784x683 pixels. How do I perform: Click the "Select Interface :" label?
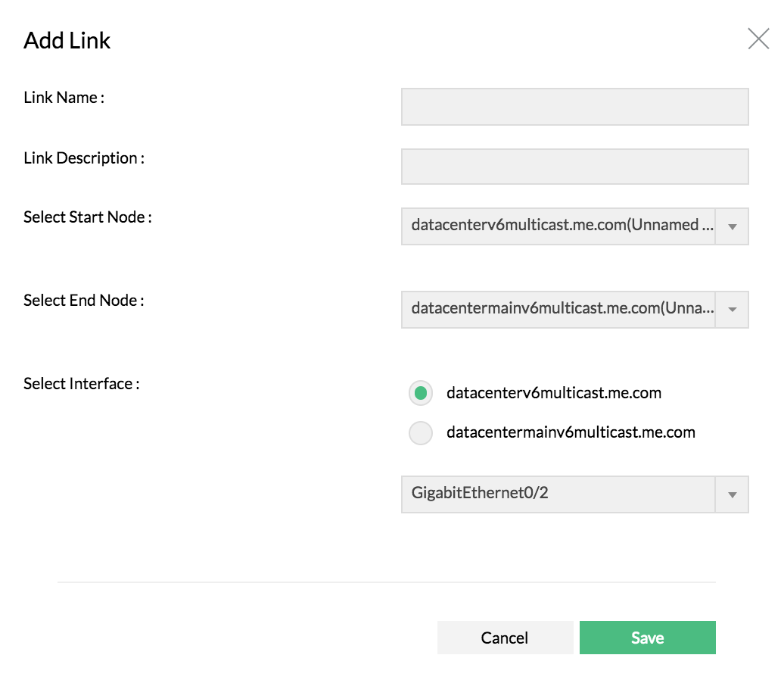(x=82, y=384)
